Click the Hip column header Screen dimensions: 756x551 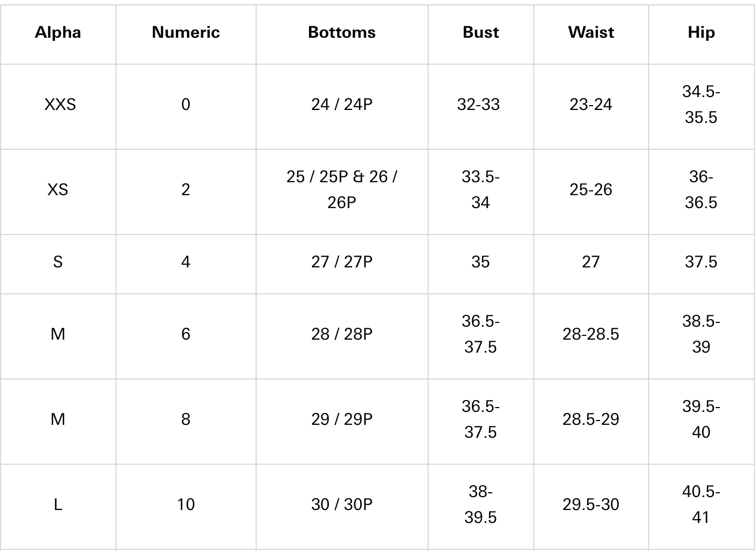pos(700,32)
